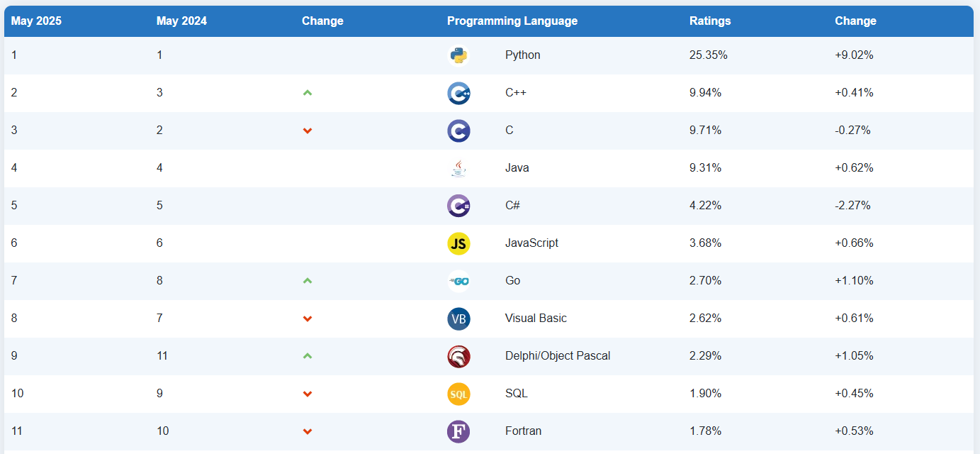Click the yellow JS JavaScript icon
This screenshot has width=980, height=454.
[x=458, y=243]
